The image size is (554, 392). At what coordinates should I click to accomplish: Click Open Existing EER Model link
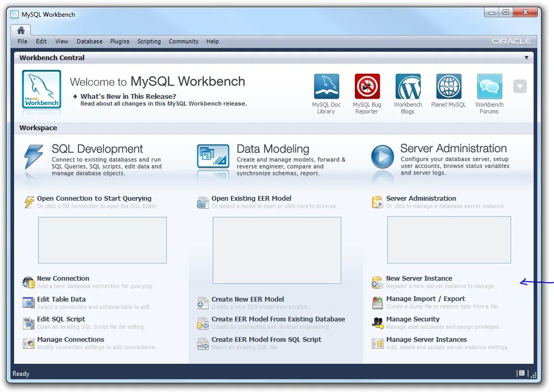click(x=251, y=198)
